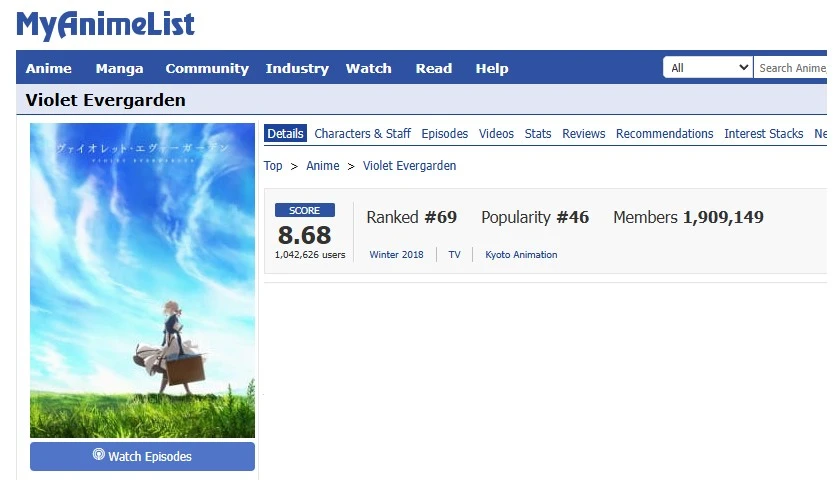Open the Kyoto Animation studio link
835x486 pixels.
tap(521, 255)
